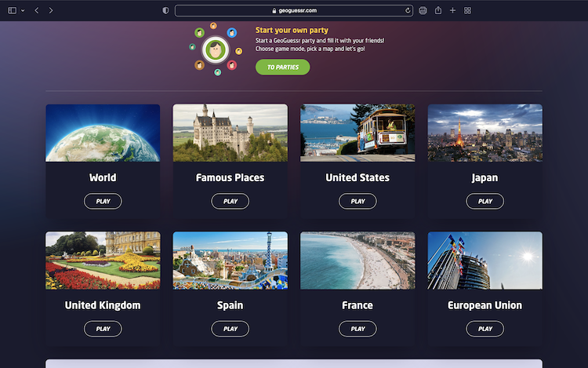Click the United States title text

(358, 177)
